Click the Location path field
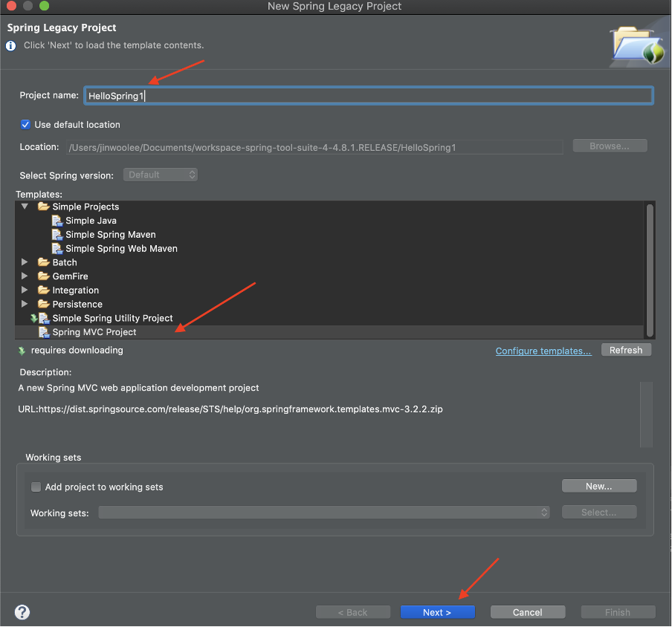 point(314,147)
